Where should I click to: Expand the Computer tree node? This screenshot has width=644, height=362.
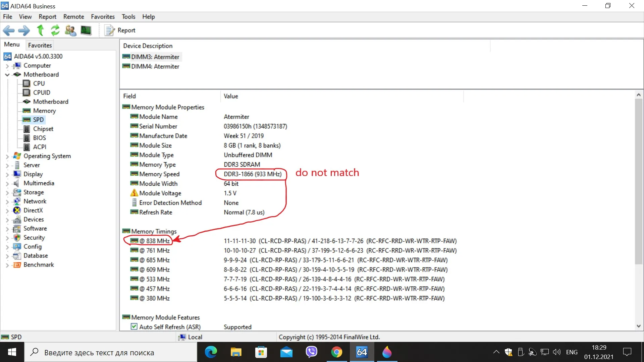coord(7,66)
